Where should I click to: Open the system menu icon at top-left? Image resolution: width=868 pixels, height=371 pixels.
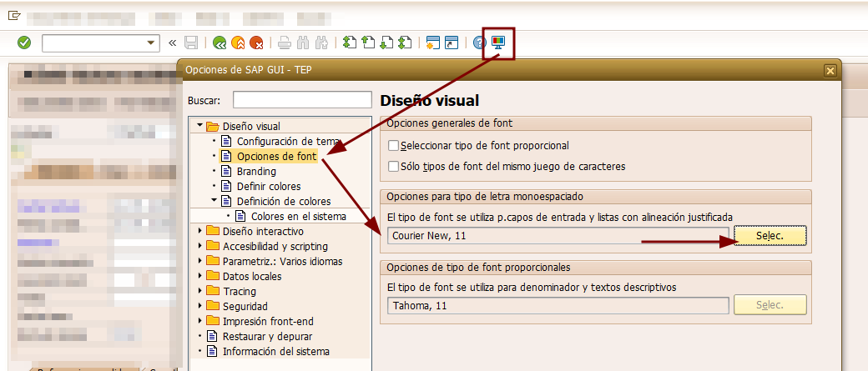point(14,16)
